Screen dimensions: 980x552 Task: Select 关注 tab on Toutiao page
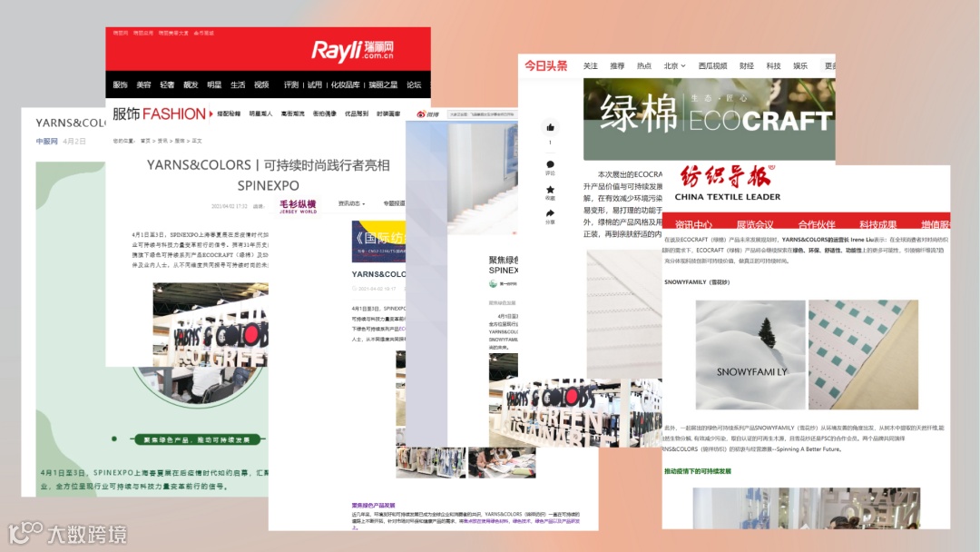(x=590, y=65)
